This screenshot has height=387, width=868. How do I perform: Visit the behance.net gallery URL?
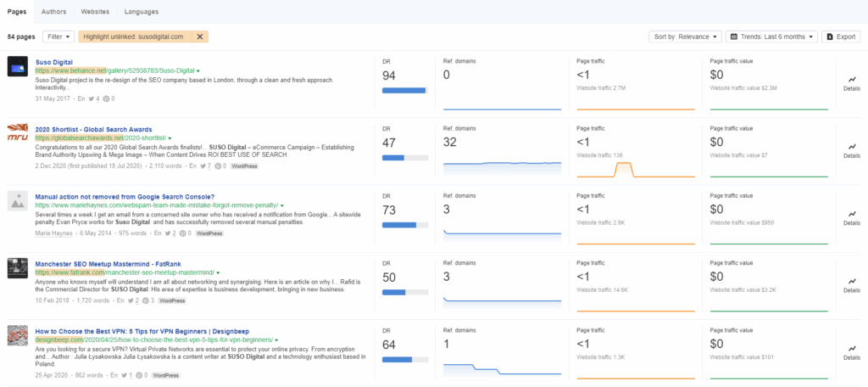pos(115,71)
